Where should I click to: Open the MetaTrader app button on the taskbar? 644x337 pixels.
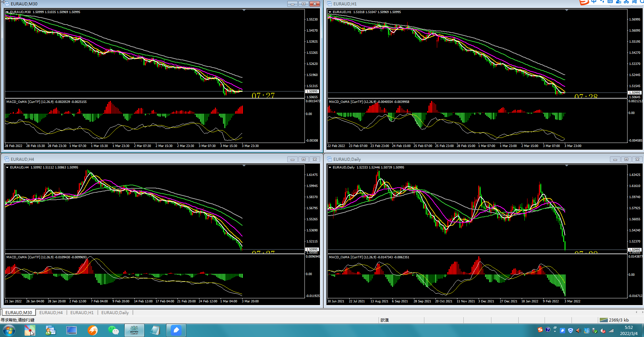[134, 330]
